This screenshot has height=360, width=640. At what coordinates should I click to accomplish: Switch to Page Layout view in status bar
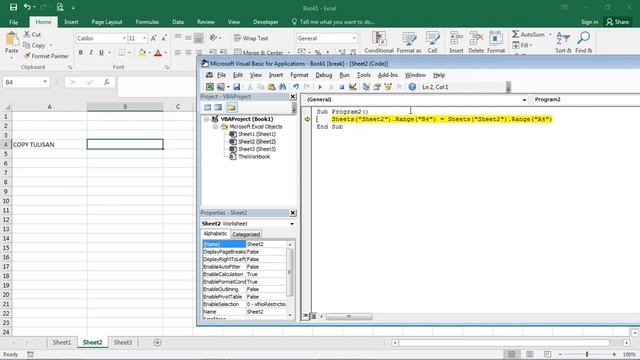[x=529, y=354]
